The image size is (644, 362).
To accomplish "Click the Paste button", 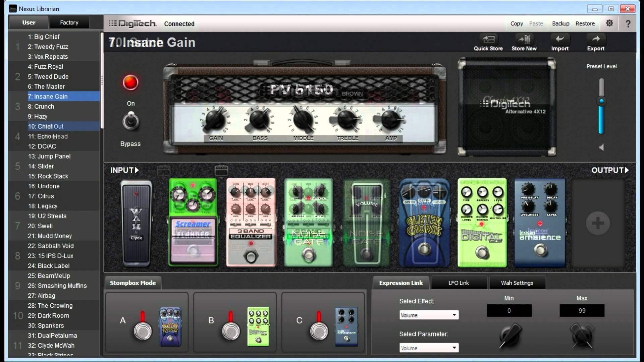I will tap(536, 23).
